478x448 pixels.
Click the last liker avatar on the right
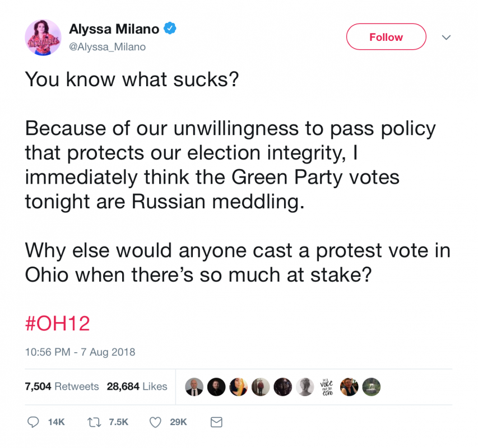pyautogui.click(x=372, y=387)
